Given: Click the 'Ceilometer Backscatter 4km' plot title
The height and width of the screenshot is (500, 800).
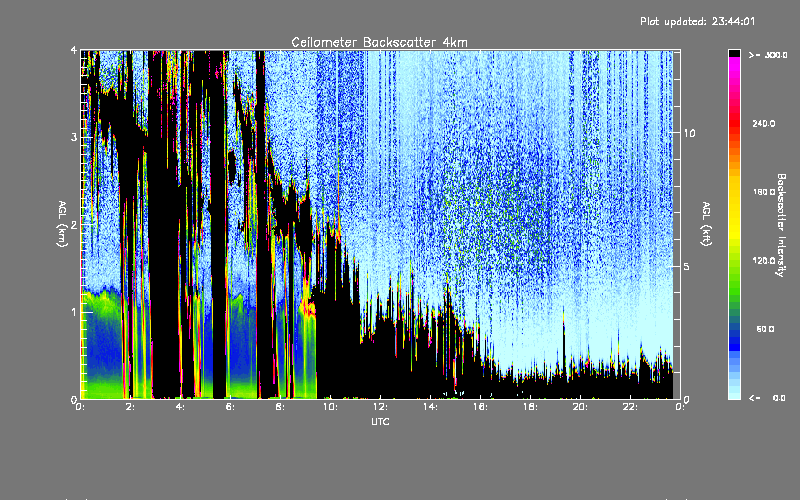Looking at the screenshot, I should coord(379,42).
